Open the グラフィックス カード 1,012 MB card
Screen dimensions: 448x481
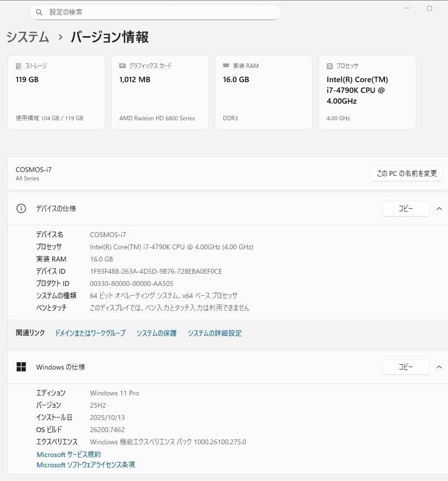[x=160, y=92]
